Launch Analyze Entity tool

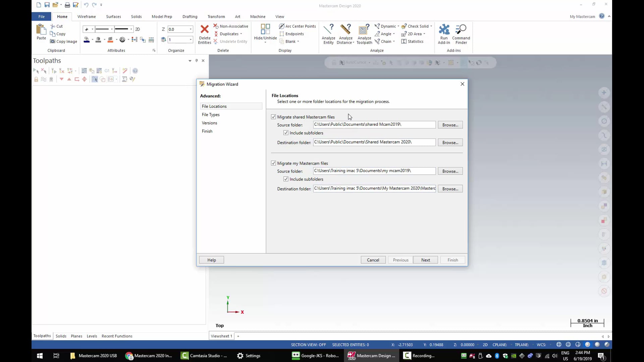point(328,34)
